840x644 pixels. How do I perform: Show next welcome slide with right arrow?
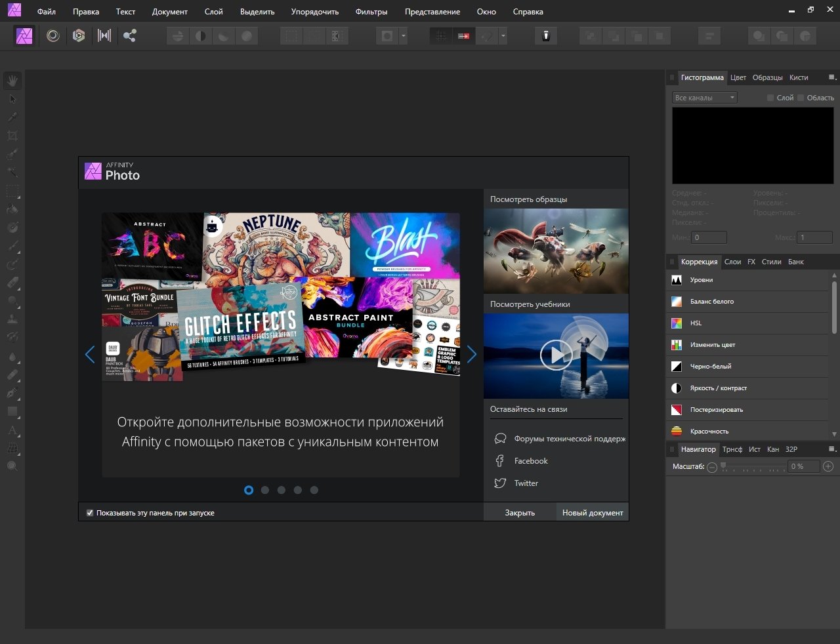(472, 355)
